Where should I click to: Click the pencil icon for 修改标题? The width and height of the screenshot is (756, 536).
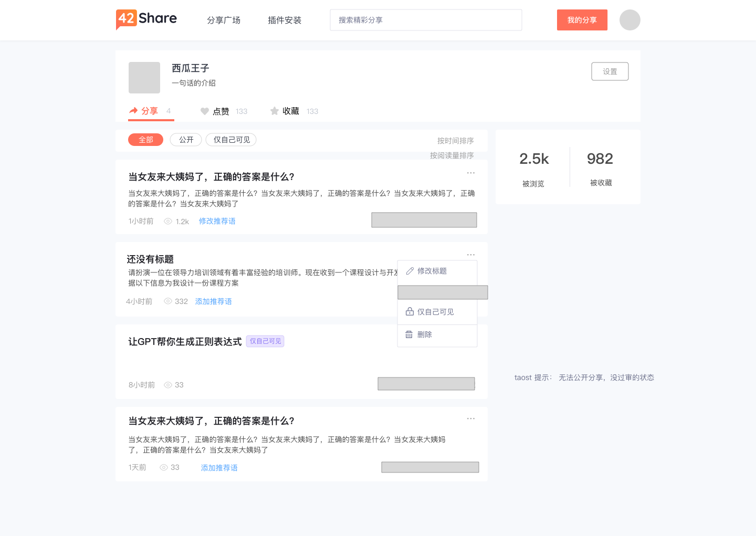click(x=410, y=271)
